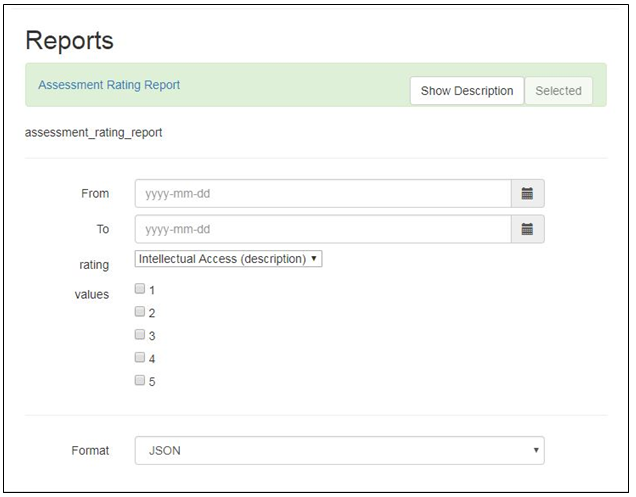Image resolution: width=636 pixels, height=497 pixels.
Task: Select the checkbox labeled 4
Action: 140,357
